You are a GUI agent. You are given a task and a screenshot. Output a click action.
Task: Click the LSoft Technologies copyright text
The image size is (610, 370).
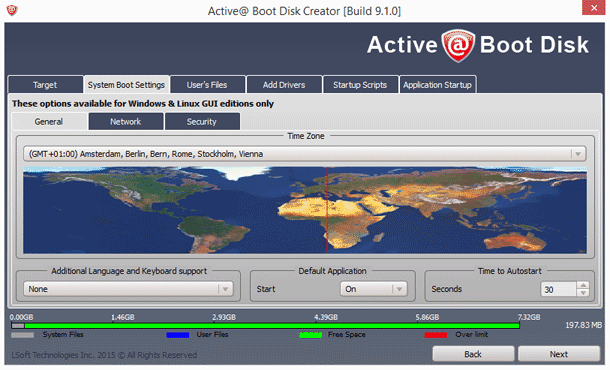click(104, 355)
